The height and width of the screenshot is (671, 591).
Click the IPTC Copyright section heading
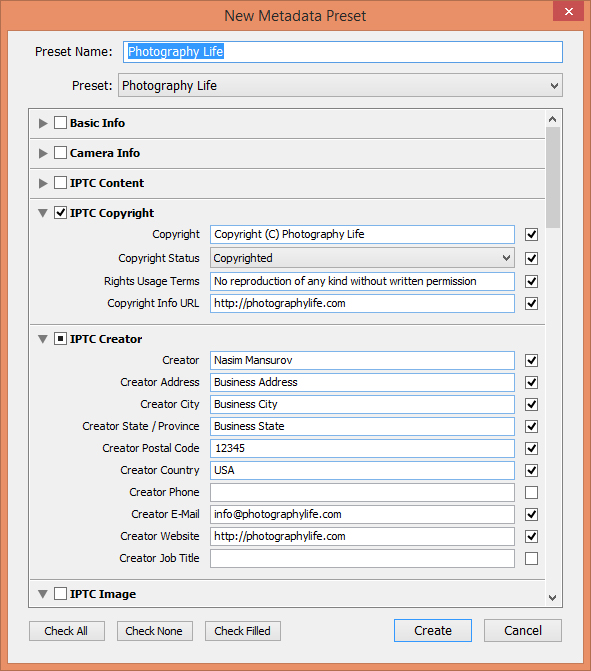(x=112, y=213)
